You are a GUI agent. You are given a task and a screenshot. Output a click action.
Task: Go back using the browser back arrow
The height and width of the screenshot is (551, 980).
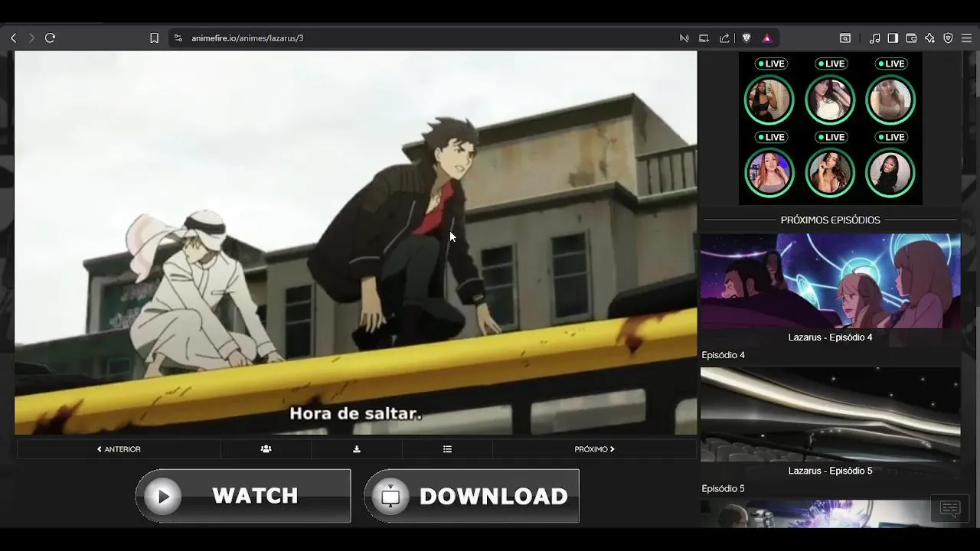click(13, 37)
